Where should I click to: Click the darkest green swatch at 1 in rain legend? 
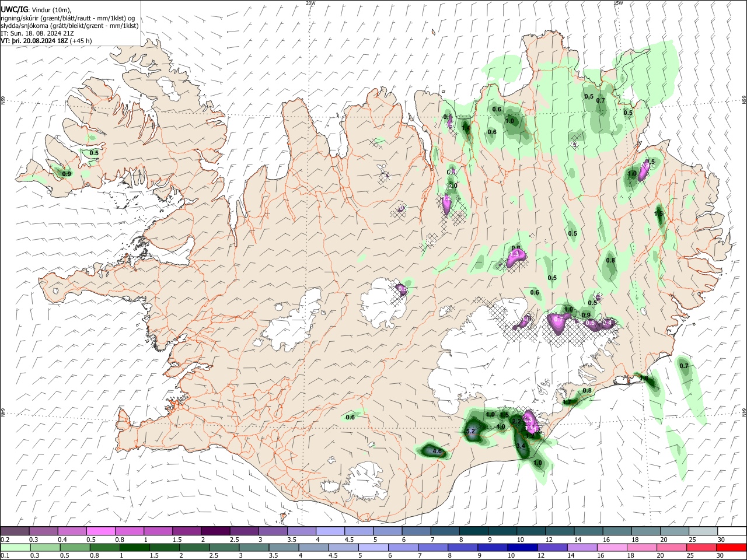(x=135, y=547)
